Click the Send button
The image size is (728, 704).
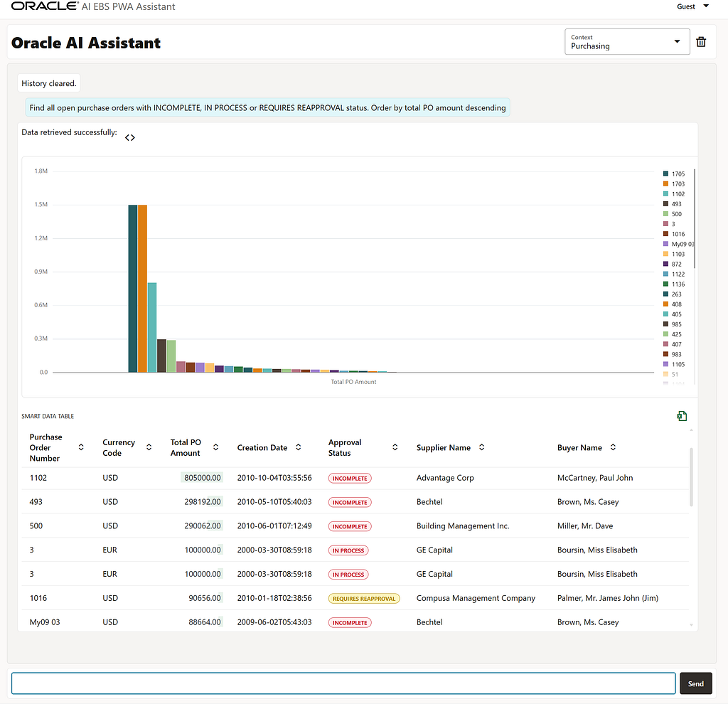[x=695, y=683]
